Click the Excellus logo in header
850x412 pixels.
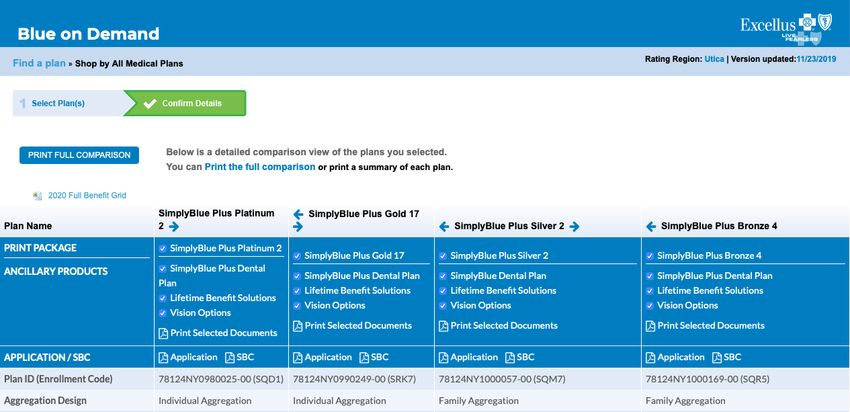point(785,27)
